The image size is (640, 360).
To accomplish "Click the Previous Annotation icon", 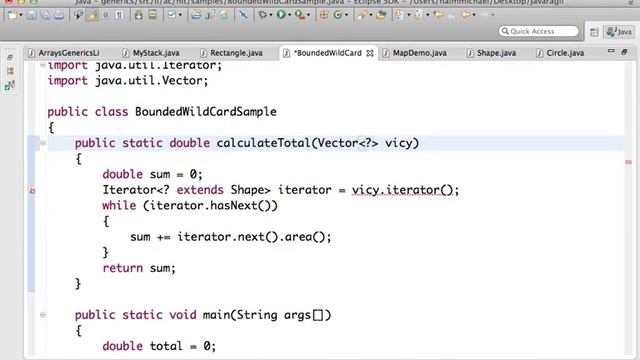I will click(418, 16).
